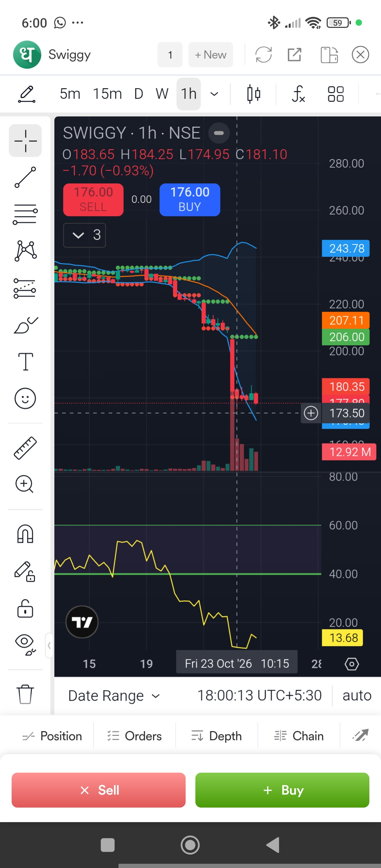Screen dimensions: 381x868
Task: Switch to the Orders tab
Action: 134,736
